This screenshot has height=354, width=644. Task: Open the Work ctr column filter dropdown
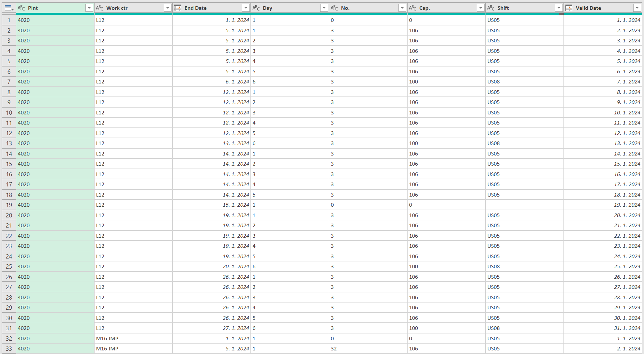[168, 8]
